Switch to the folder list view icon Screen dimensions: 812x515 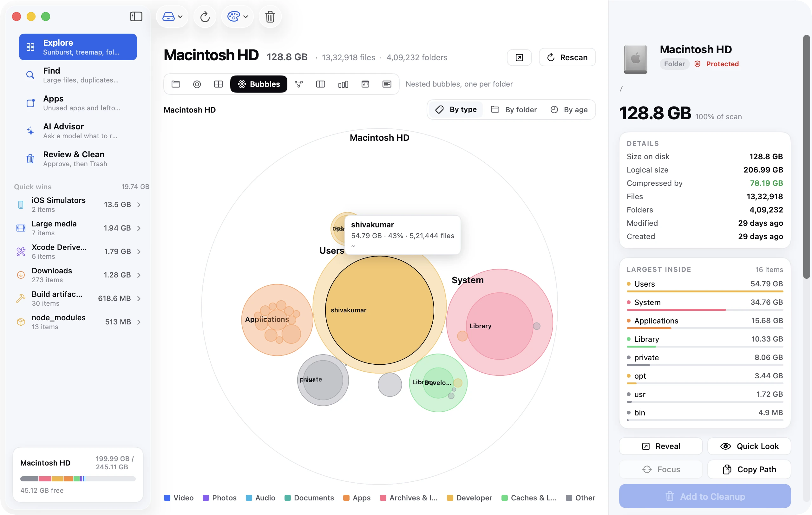pos(176,84)
